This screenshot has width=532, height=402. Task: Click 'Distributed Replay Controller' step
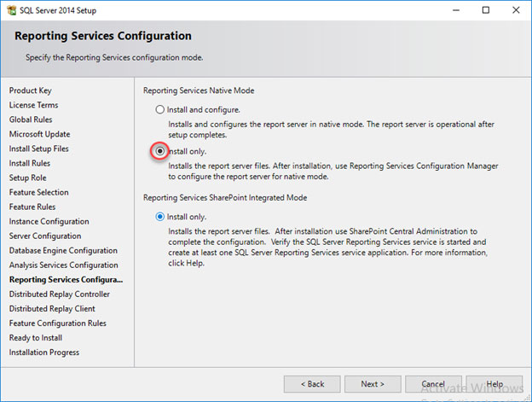tap(60, 294)
